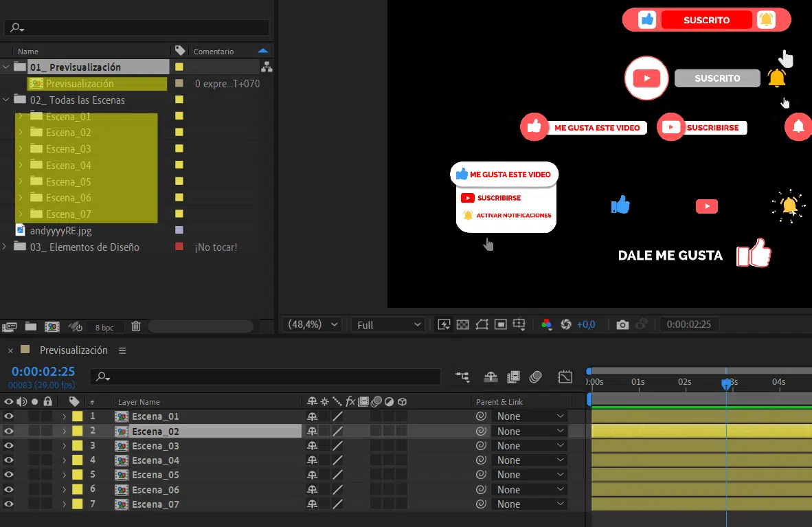Hide the Escena_03 layer

point(9,446)
